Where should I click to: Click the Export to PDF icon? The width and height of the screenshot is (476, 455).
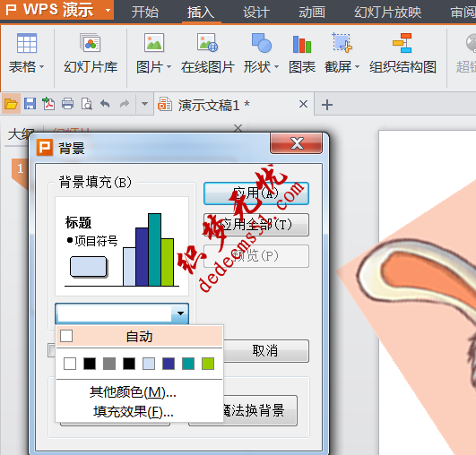48,104
